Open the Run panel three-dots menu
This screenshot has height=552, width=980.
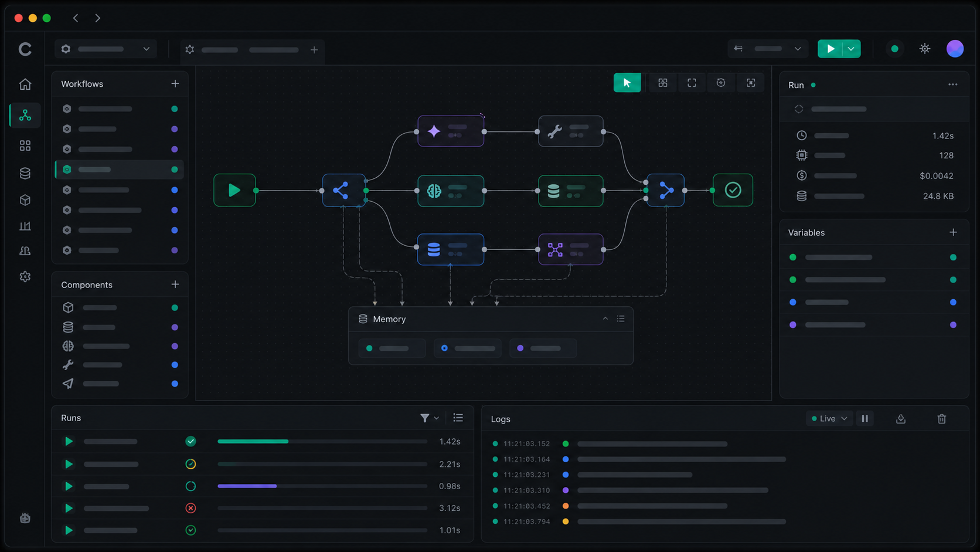[953, 84]
